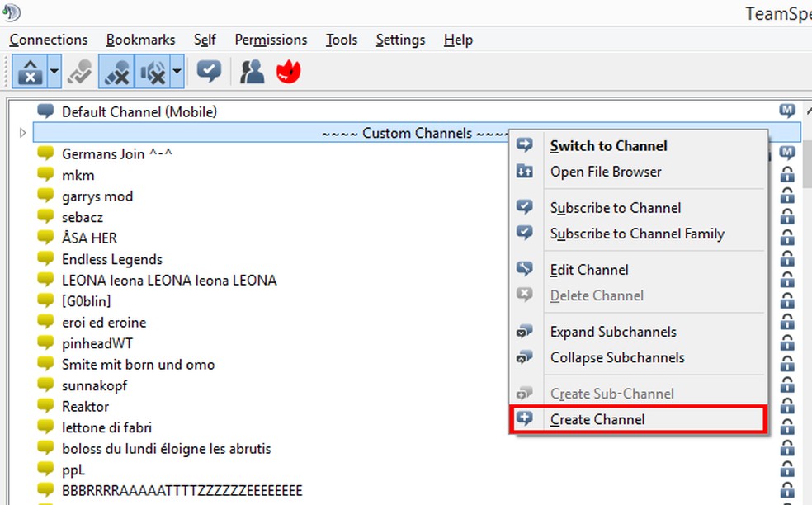Open the Permissions menu

pyautogui.click(x=271, y=39)
